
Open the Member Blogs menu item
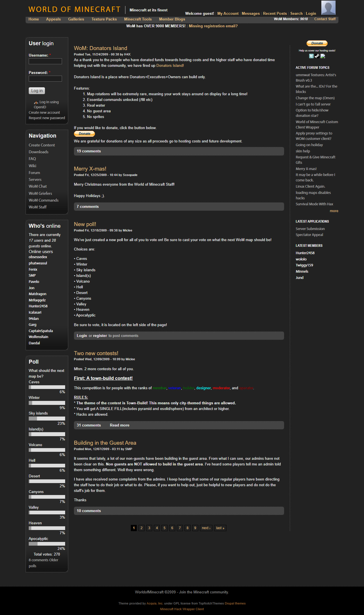(172, 19)
